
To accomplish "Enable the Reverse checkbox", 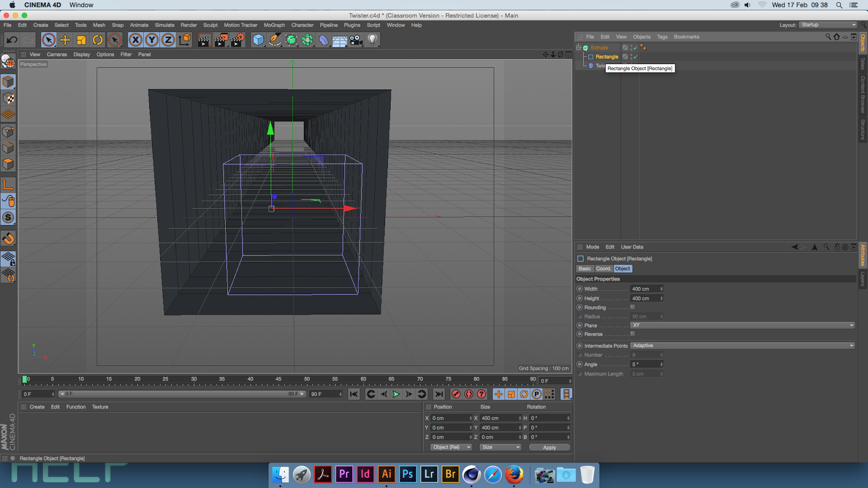I will click(x=633, y=334).
